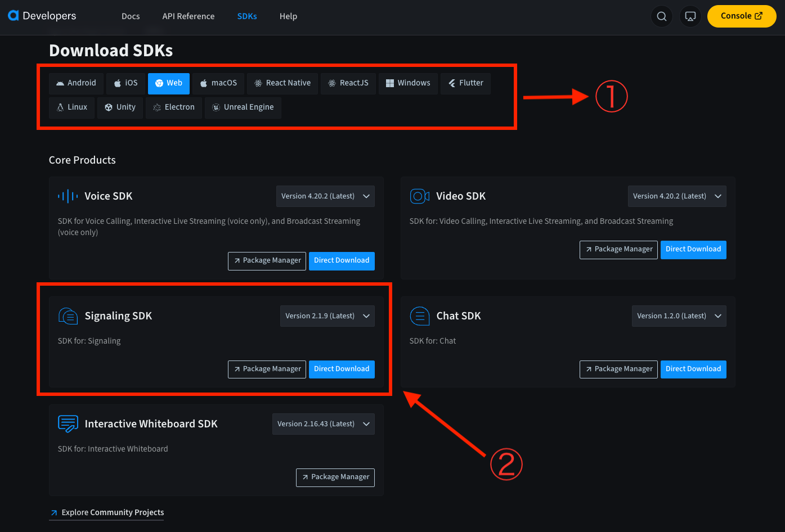The height and width of the screenshot is (532, 785).
Task: Select the Flutter platform tab
Action: point(466,83)
